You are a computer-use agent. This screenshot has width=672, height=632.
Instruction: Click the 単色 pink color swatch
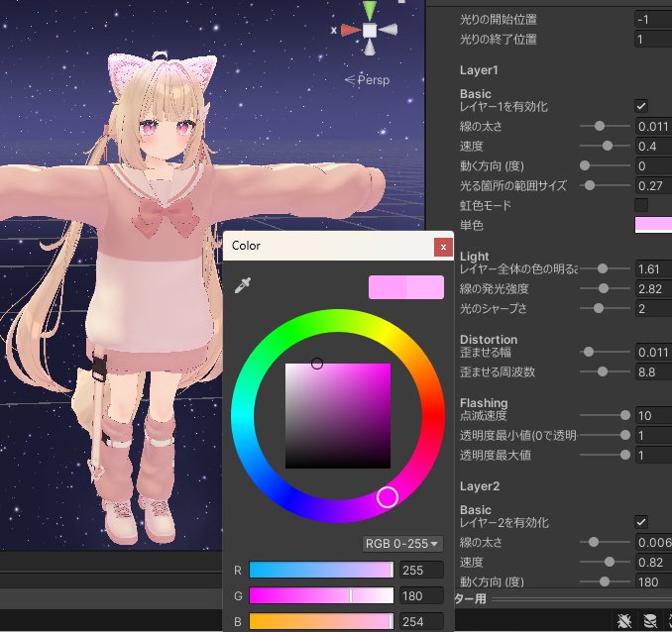pyautogui.click(x=653, y=225)
